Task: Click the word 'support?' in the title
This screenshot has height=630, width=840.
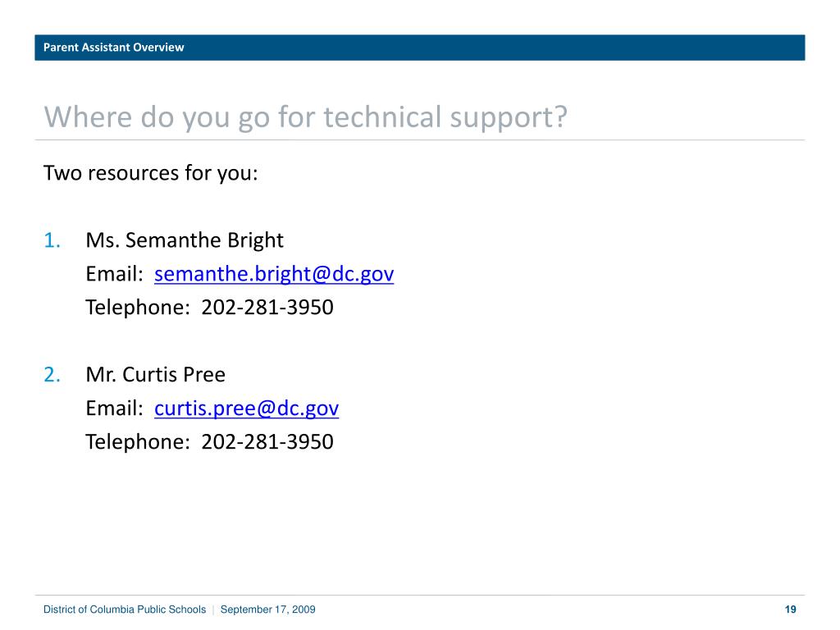Action: point(509,118)
